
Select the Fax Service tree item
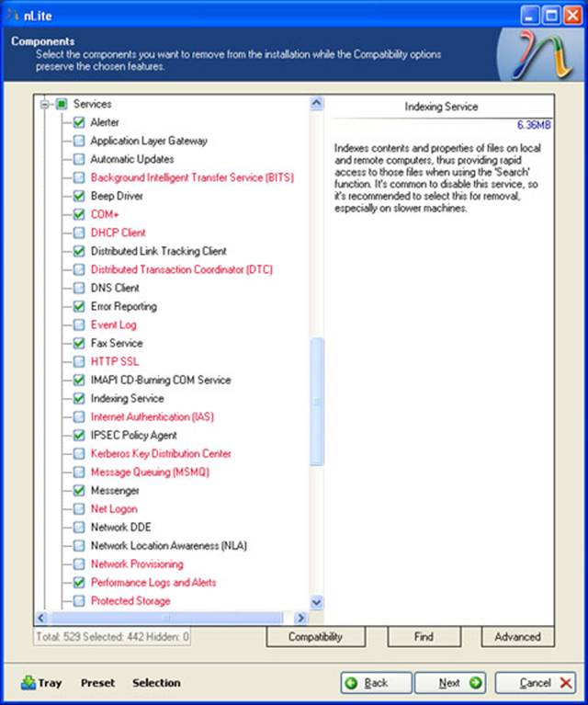(x=117, y=343)
